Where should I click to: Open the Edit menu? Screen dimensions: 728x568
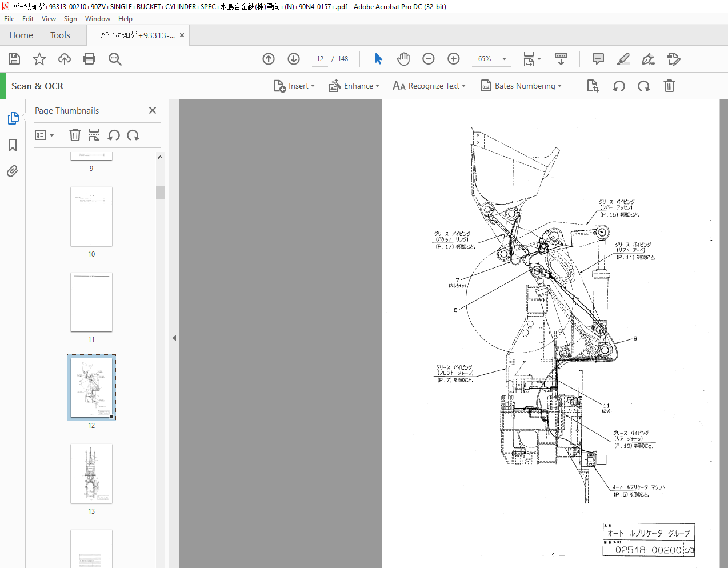pyautogui.click(x=28, y=19)
